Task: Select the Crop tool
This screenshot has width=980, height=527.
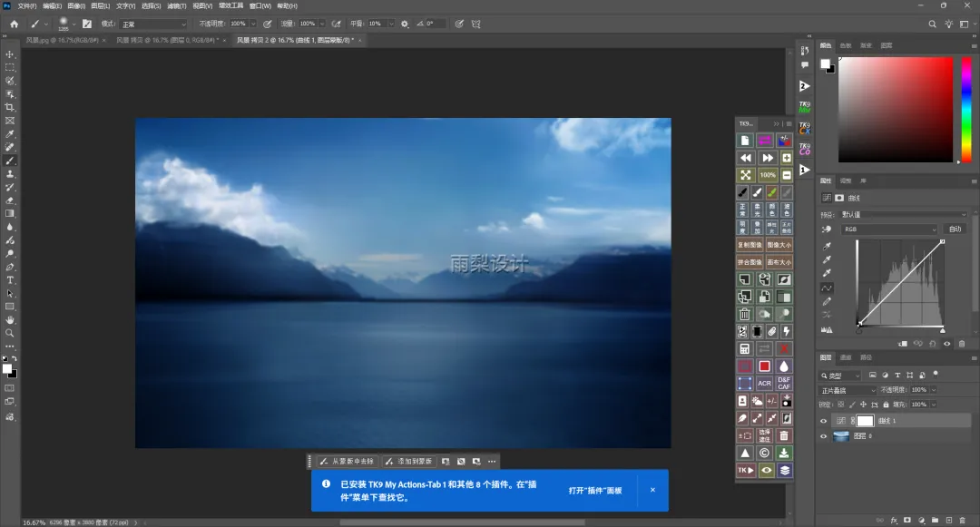Action: point(10,107)
